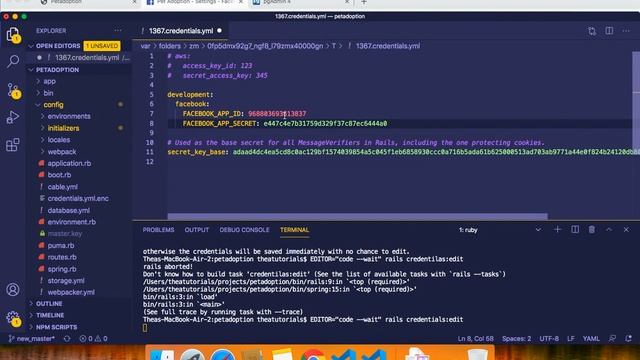640x360 pixels.
Task: Click the terminal input cursor line
Action: [x=145, y=328]
